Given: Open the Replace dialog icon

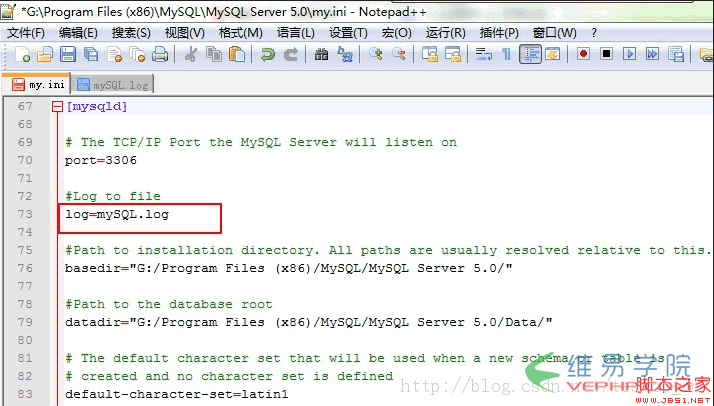Looking at the screenshot, I should point(345,54).
